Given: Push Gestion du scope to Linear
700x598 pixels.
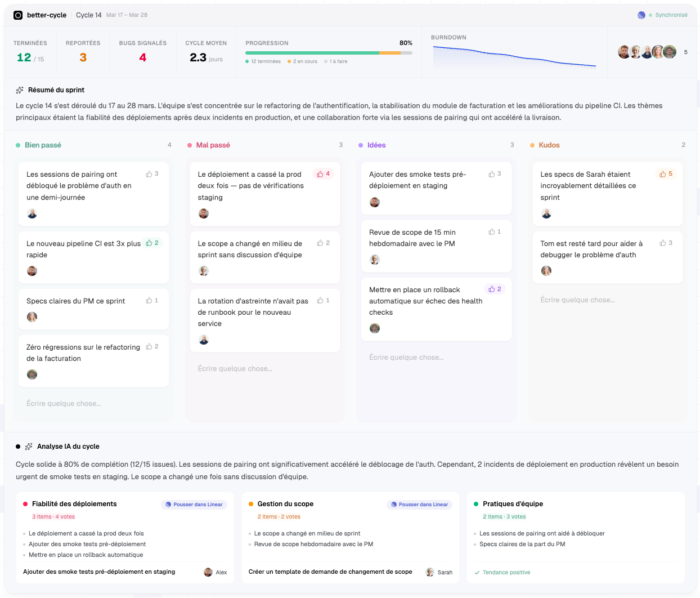Looking at the screenshot, I should (419, 505).
